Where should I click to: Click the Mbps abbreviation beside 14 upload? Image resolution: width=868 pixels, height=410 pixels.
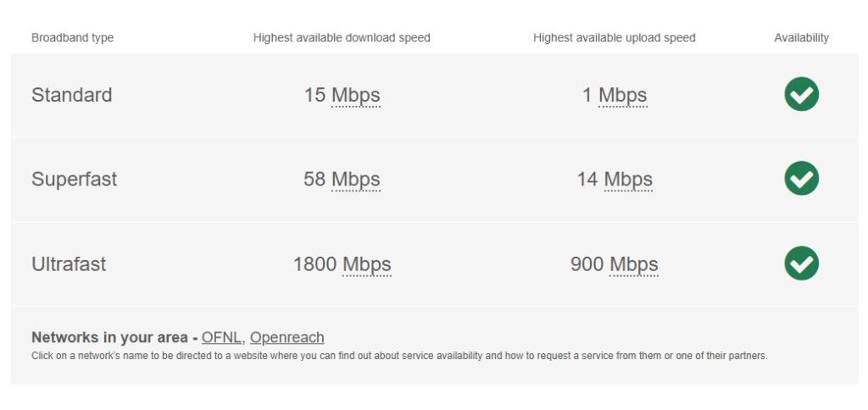click(x=628, y=180)
